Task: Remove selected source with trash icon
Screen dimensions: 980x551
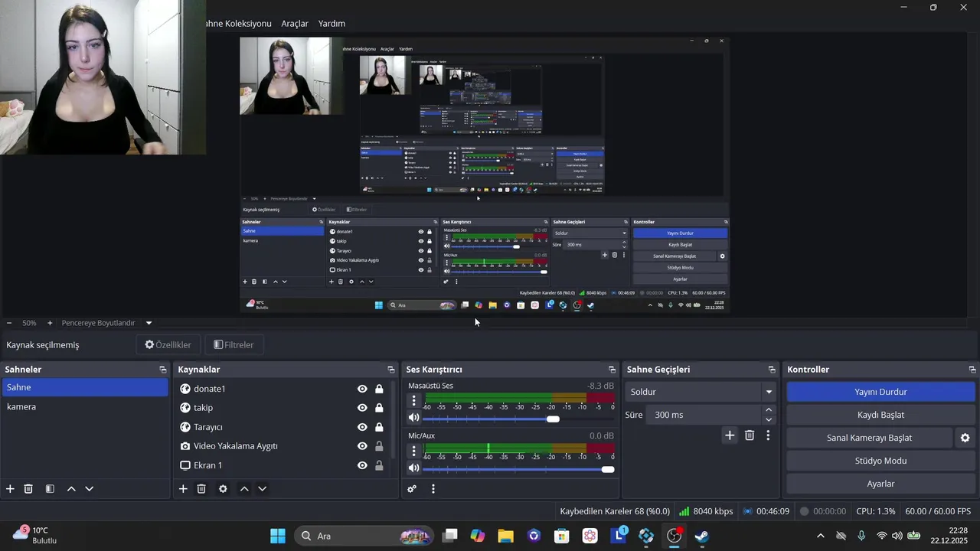Action: [x=201, y=488]
